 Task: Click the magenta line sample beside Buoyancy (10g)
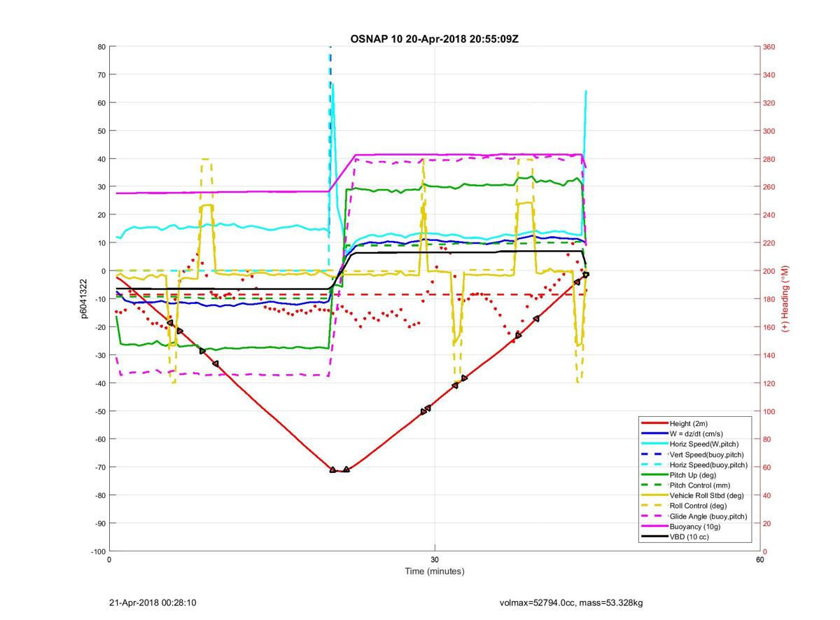653,526
